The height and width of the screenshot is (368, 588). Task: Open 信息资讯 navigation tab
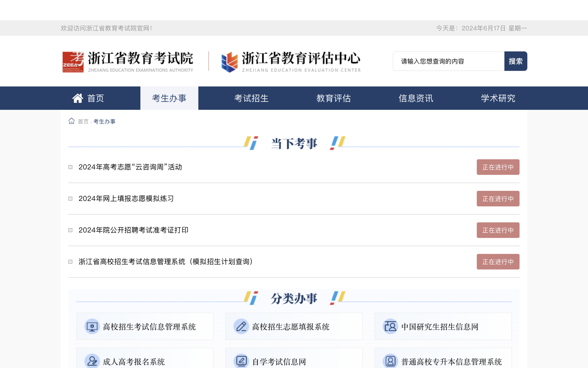[416, 98]
